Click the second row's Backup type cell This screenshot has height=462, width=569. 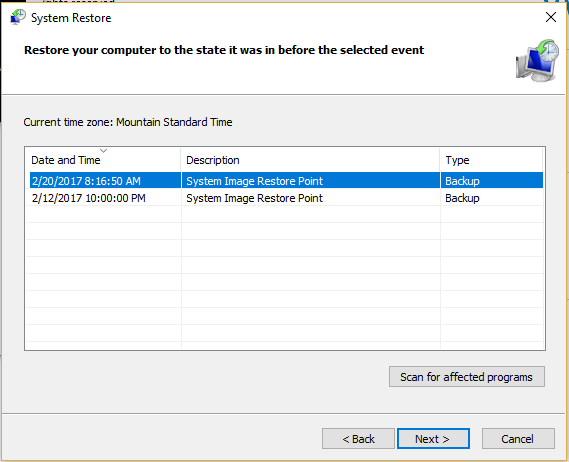click(x=462, y=198)
